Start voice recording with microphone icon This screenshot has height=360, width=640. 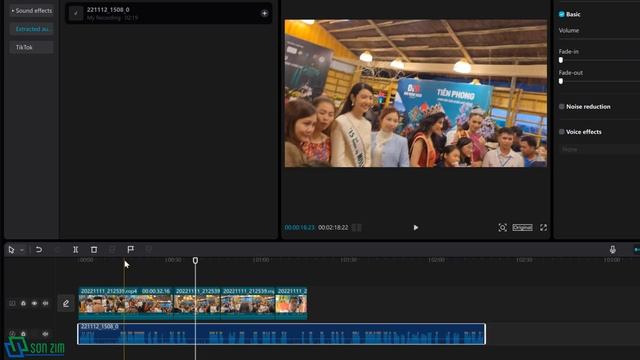613,249
